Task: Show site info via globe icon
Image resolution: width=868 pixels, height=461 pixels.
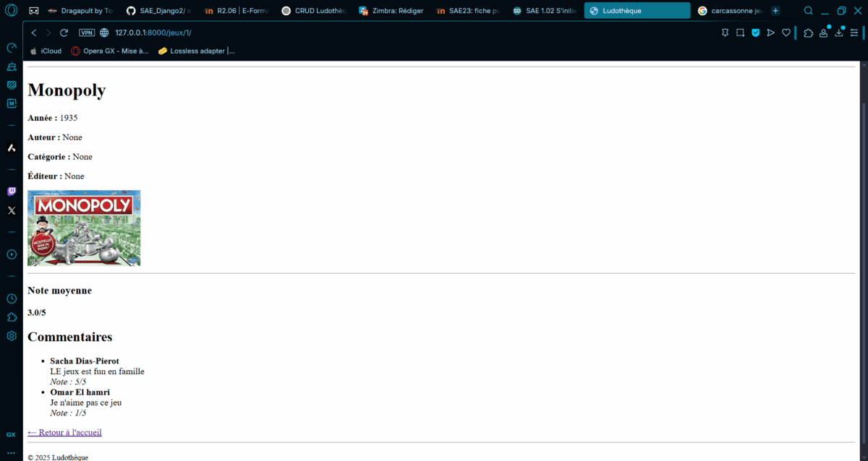Action: (104, 33)
